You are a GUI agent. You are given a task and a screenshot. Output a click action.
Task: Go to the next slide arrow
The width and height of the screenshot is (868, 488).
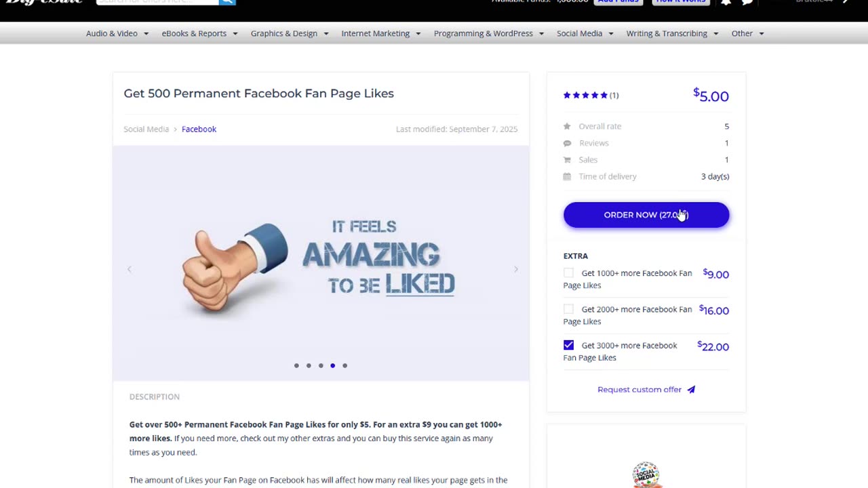pyautogui.click(x=515, y=269)
